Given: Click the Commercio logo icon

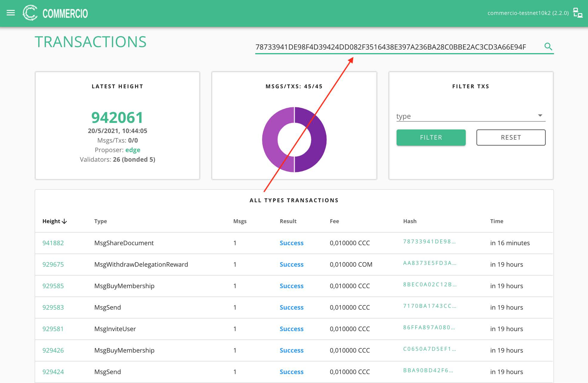Looking at the screenshot, I should point(30,13).
